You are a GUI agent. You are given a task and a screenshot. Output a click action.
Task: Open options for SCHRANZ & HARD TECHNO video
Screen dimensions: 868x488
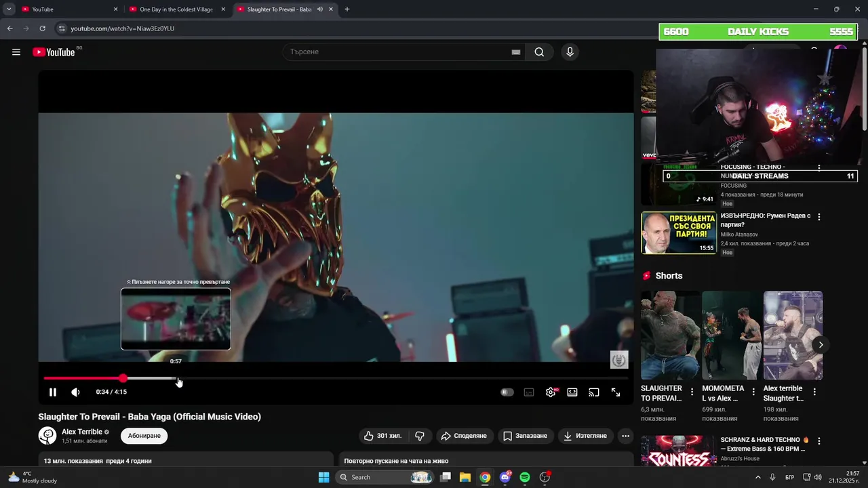tap(819, 441)
